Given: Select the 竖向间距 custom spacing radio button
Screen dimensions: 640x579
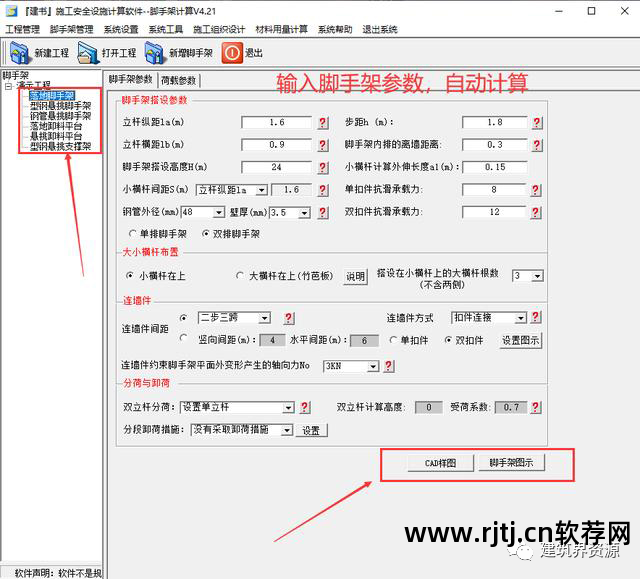Looking at the screenshot, I should [x=184, y=337].
